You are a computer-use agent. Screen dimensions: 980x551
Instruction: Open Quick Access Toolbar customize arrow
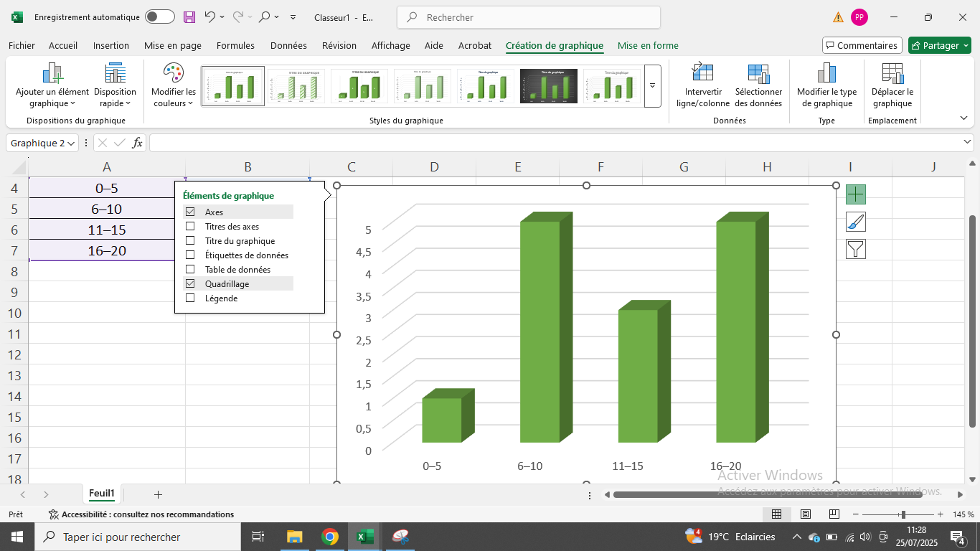293,17
